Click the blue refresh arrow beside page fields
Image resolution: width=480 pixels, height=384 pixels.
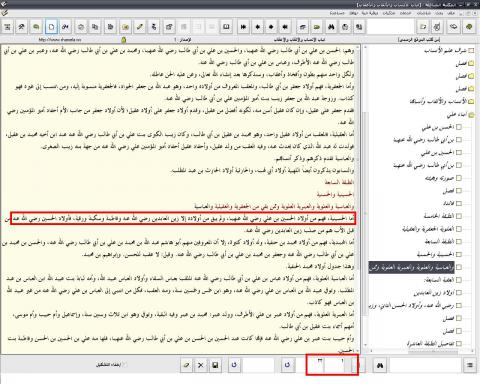[287, 365]
